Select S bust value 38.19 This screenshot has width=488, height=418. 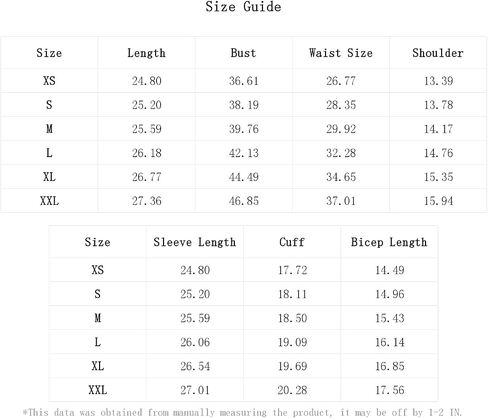click(x=244, y=105)
